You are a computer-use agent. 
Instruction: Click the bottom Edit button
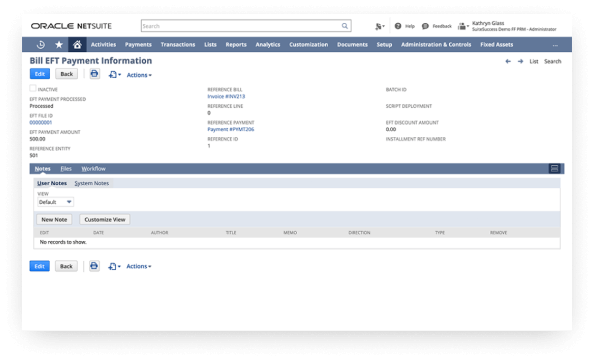pos(39,266)
